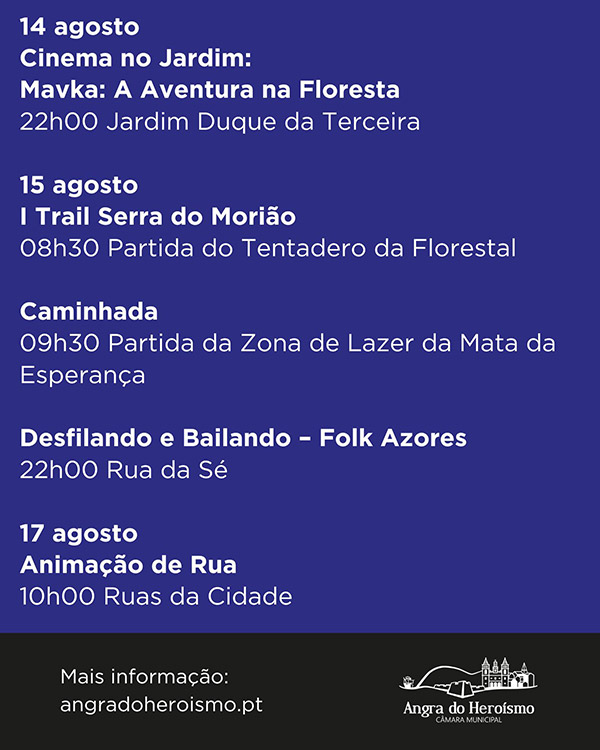This screenshot has width=600, height=750.
Task: Select '09h30 Partida da Zona de Lazer' line
Action: 288,343
